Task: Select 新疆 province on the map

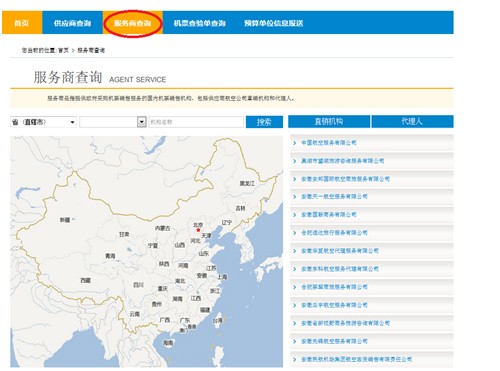Action: [x=65, y=220]
